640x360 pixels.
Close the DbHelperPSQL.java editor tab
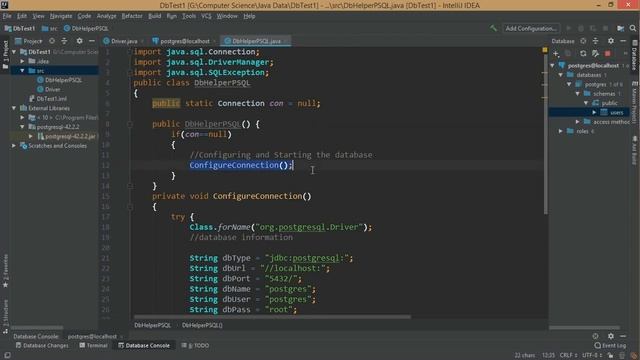pos(286,41)
